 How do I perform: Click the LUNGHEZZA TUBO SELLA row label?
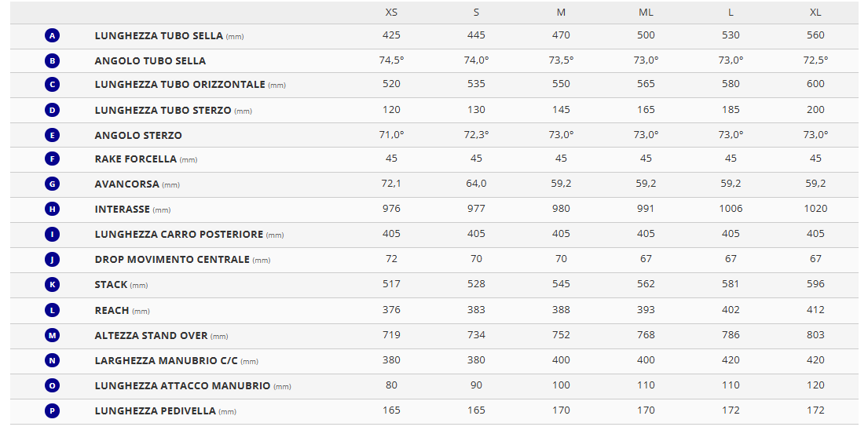coord(159,36)
